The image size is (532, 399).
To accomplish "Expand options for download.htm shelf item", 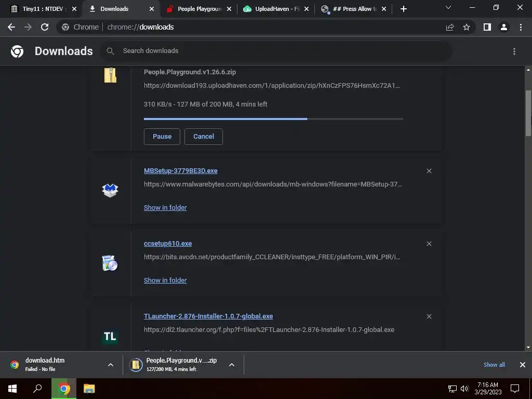I will [x=111, y=365].
